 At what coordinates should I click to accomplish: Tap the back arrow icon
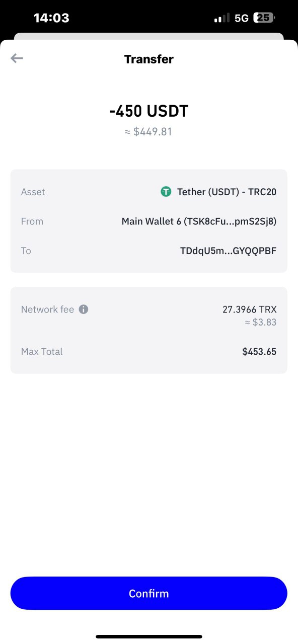(17, 58)
